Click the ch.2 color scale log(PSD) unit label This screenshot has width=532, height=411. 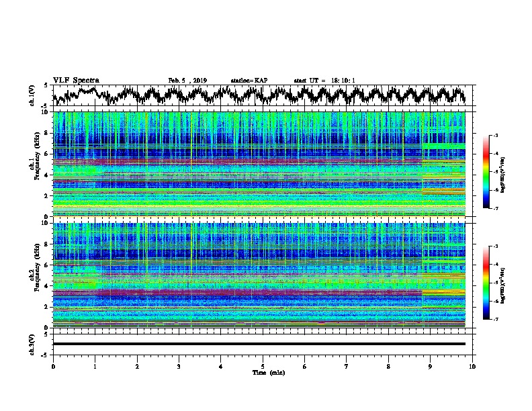(x=503, y=285)
